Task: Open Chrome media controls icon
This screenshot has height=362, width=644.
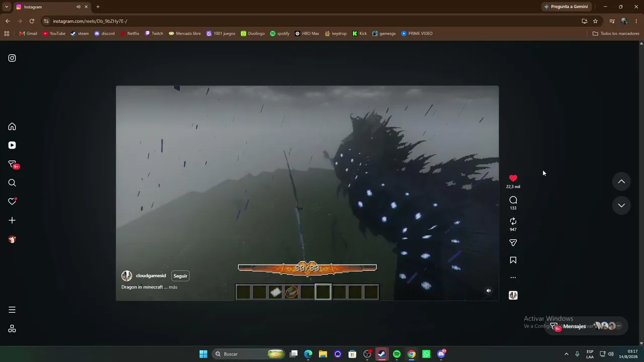Action: point(612,21)
